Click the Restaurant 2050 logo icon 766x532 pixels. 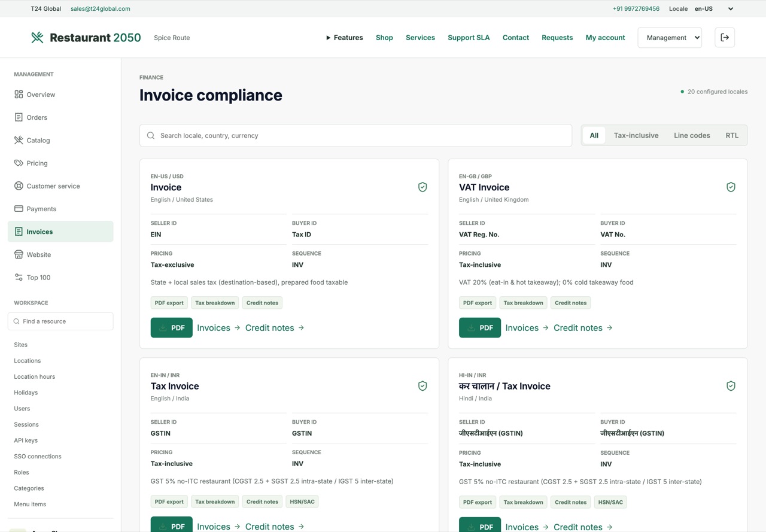tap(37, 38)
